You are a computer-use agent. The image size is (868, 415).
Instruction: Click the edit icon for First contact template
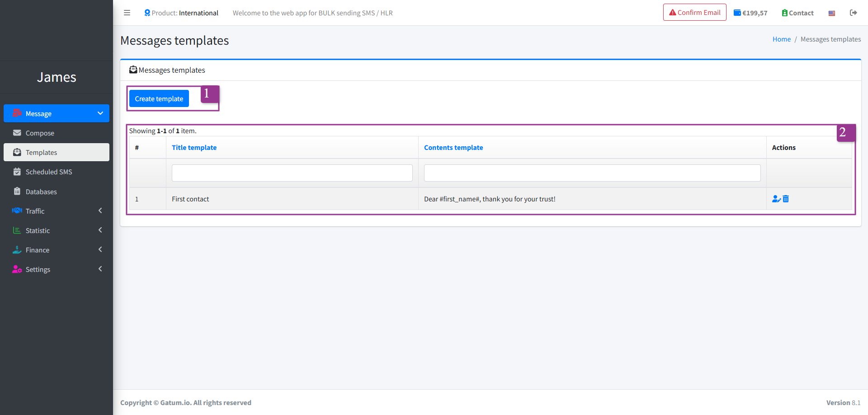[776, 199]
